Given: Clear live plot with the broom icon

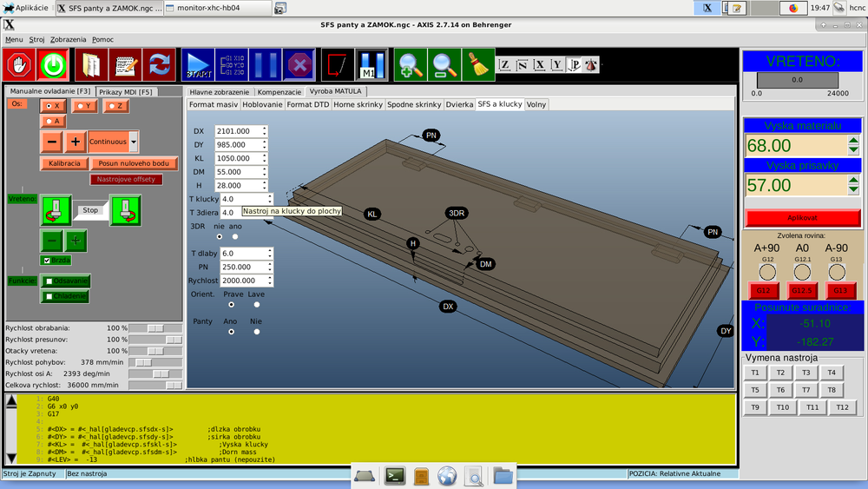Looking at the screenshot, I should click(478, 65).
